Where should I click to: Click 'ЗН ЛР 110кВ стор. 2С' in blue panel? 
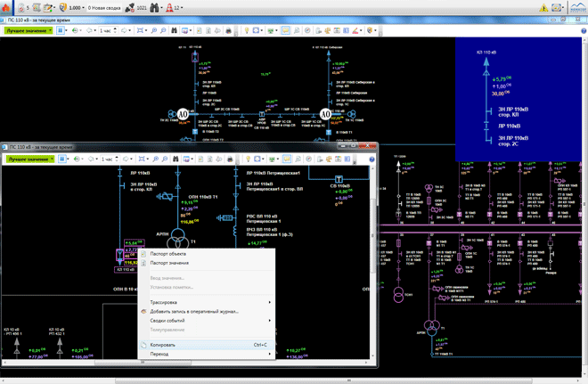point(513,141)
